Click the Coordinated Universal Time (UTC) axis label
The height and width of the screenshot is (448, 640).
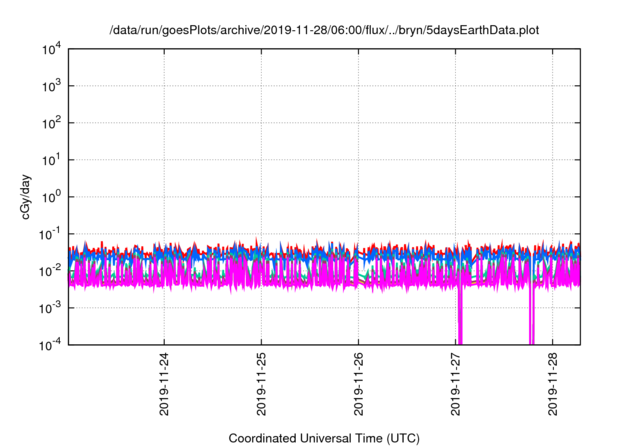point(324,438)
